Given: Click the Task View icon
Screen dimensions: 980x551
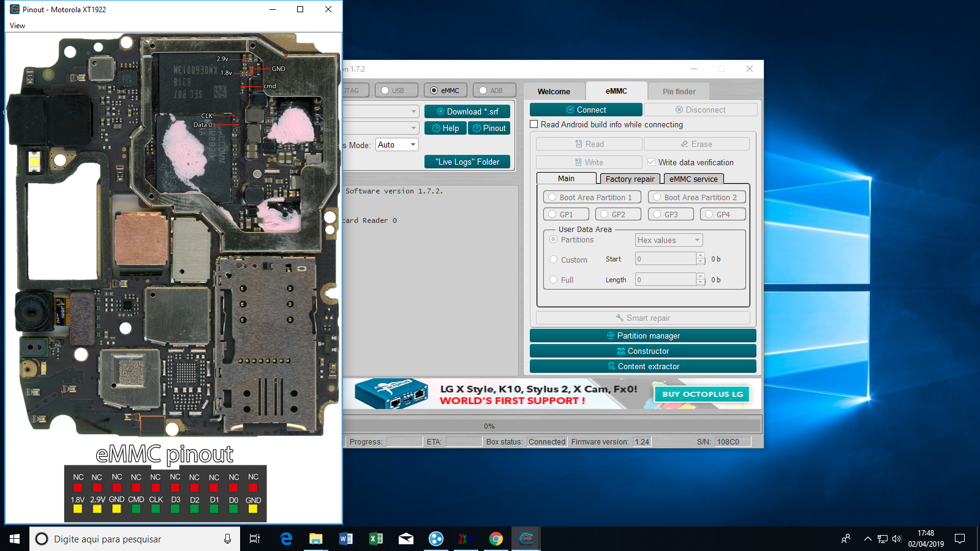Looking at the screenshot, I should click(x=255, y=539).
